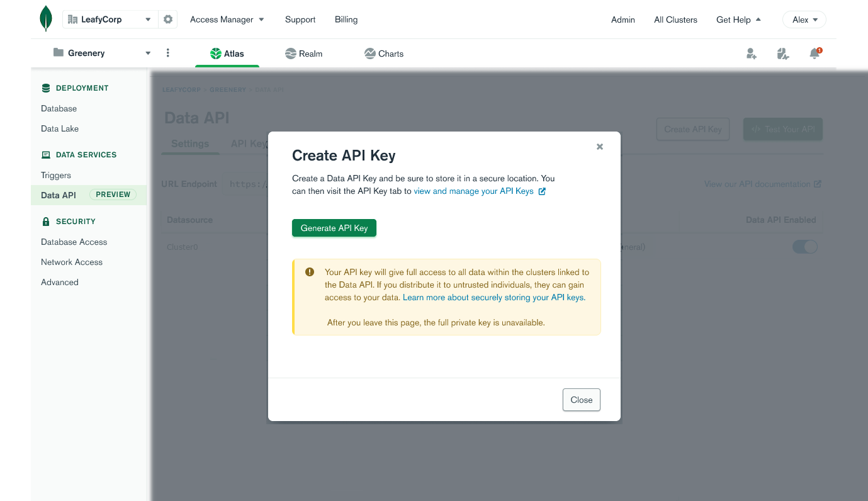The width and height of the screenshot is (868, 501).
Task: Open the Support page
Action: tap(300, 20)
